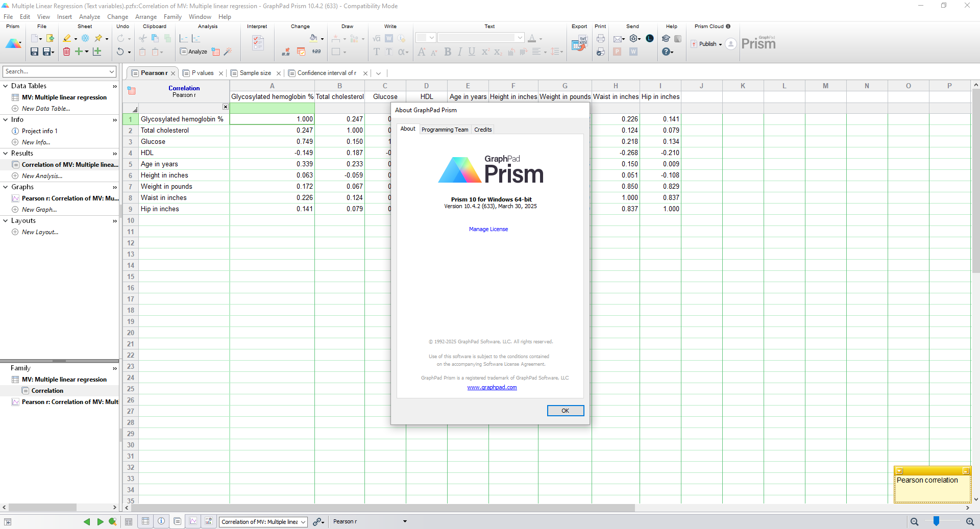Switch to Confidence interval of r tab

click(x=327, y=73)
